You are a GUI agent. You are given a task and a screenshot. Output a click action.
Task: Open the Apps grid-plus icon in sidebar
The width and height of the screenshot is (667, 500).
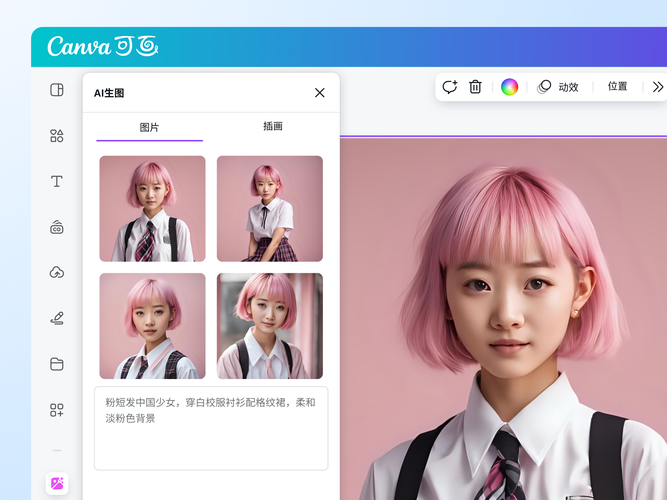coord(57,410)
